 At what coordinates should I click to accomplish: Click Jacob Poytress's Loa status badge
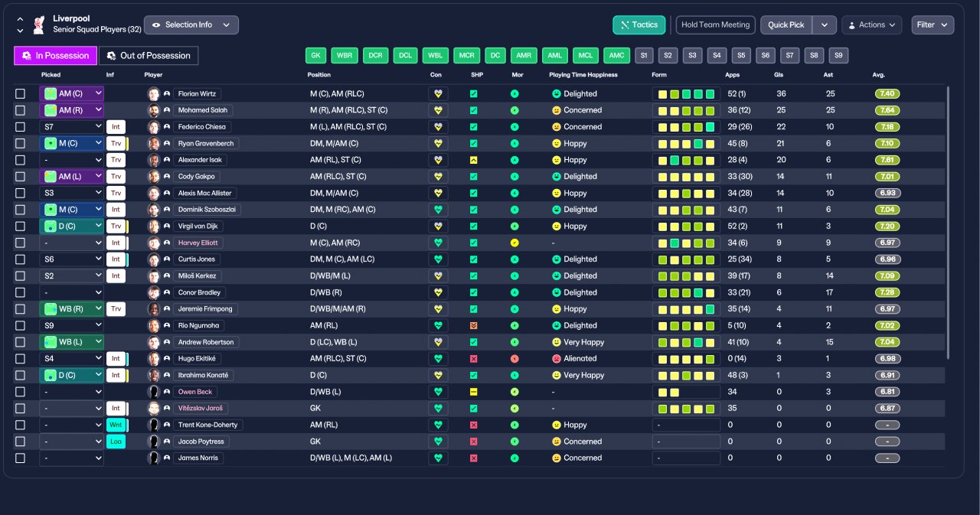click(116, 442)
